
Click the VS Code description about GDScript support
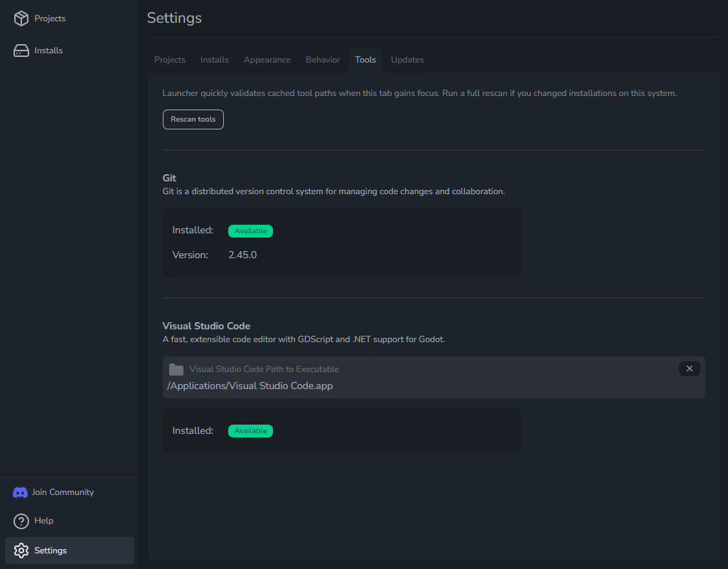(x=304, y=339)
